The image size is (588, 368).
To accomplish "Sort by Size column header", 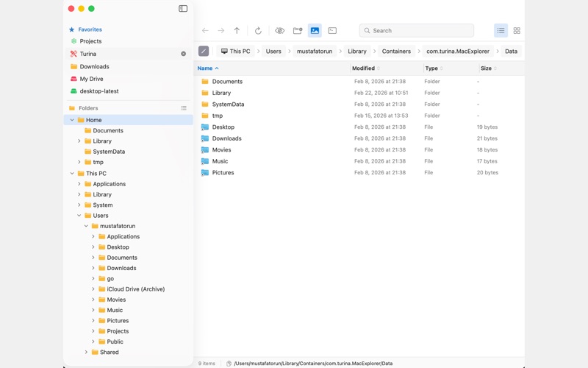I will pyautogui.click(x=488, y=68).
